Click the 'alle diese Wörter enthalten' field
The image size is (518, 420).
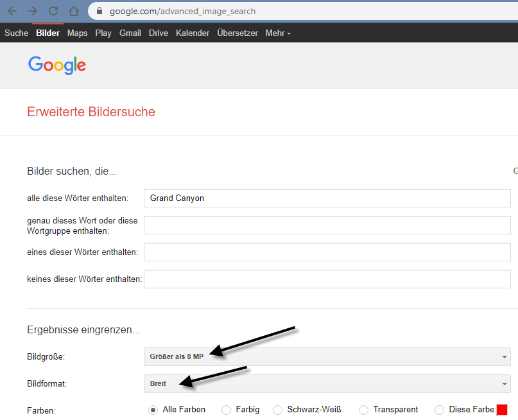[327, 198]
